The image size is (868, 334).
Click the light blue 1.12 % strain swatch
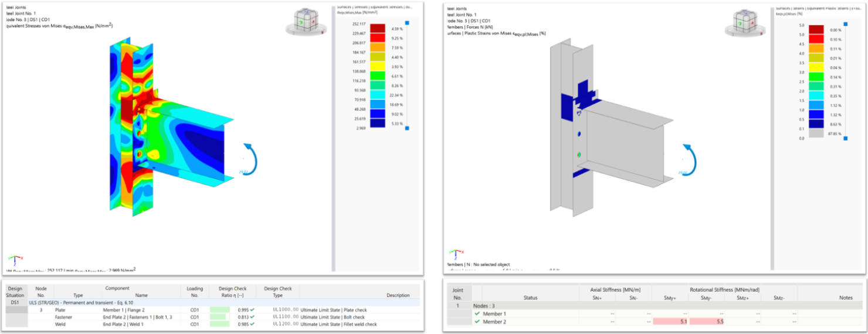coord(816,106)
